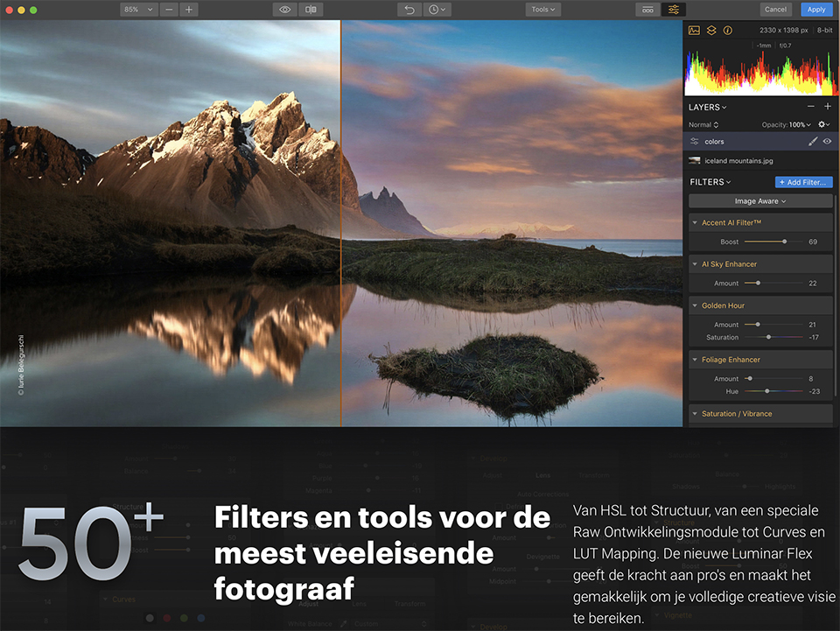The image size is (840, 631).
Task: Hide the colors layer with eye icon
Action: [827, 142]
